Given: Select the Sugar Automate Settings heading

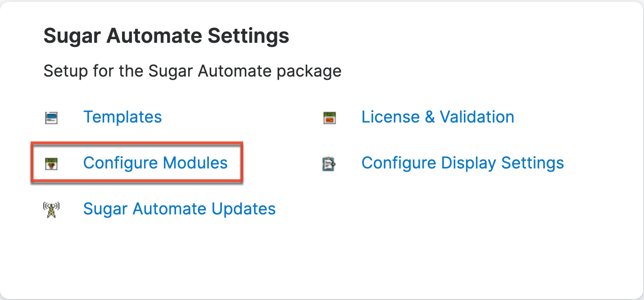Looking at the screenshot, I should tap(166, 36).
